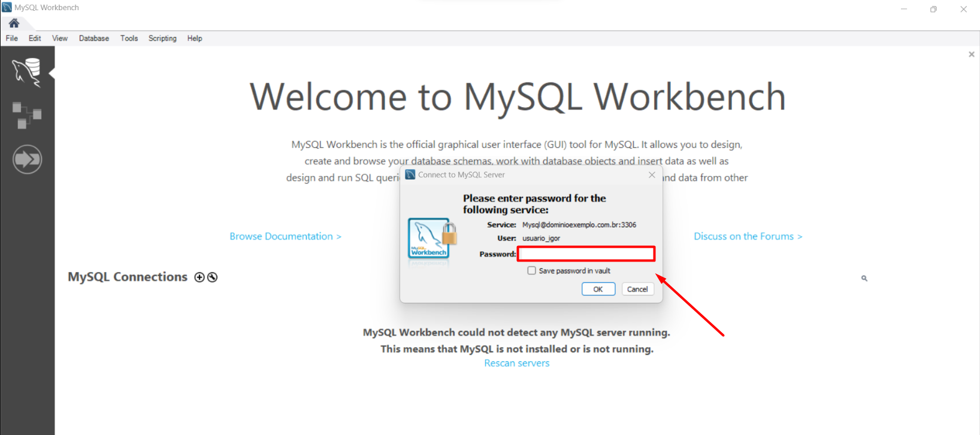This screenshot has width=980, height=435.
Task: Click the Rescan servers link
Action: tap(517, 363)
